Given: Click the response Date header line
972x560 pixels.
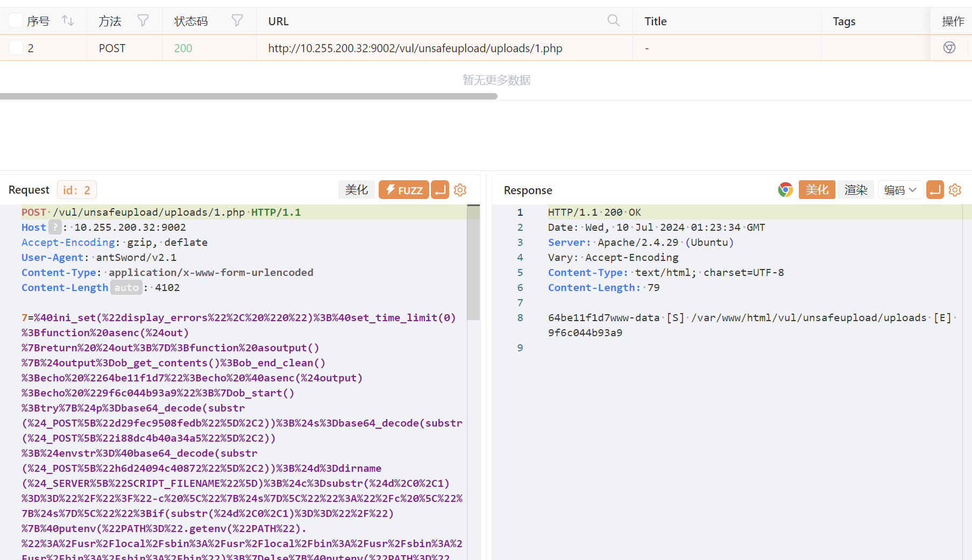Looking at the screenshot, I should tap(656, 227).
